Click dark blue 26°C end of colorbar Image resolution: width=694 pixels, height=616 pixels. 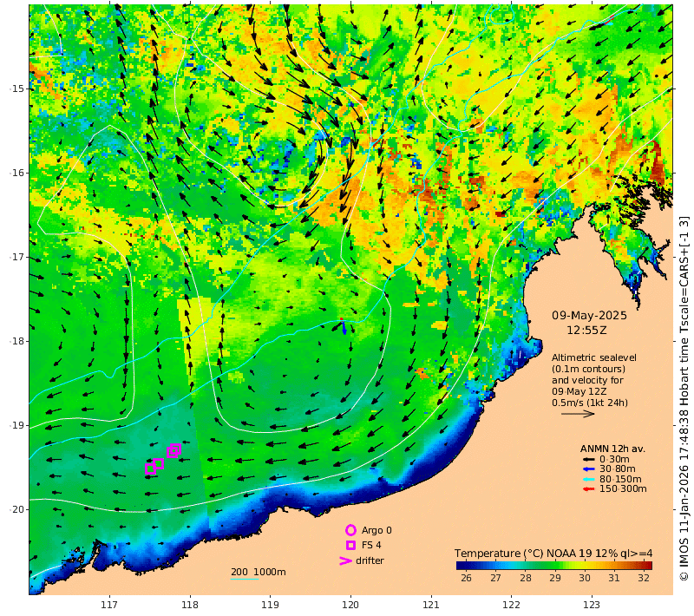tap(461, 565)
